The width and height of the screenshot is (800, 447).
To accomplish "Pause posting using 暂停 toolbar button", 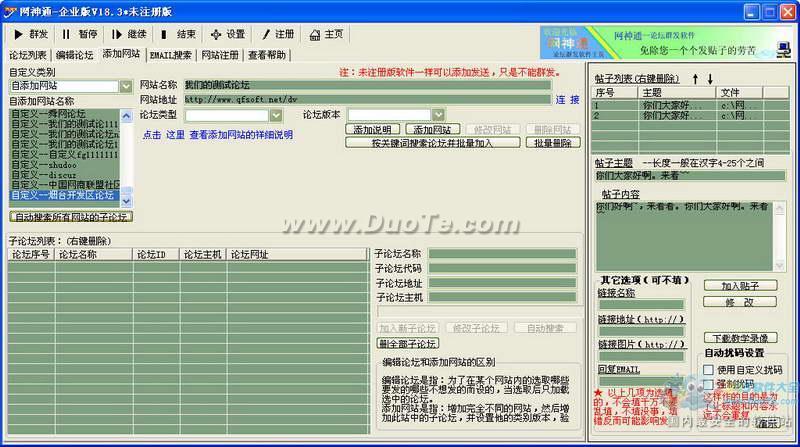I will pos(79,34).
